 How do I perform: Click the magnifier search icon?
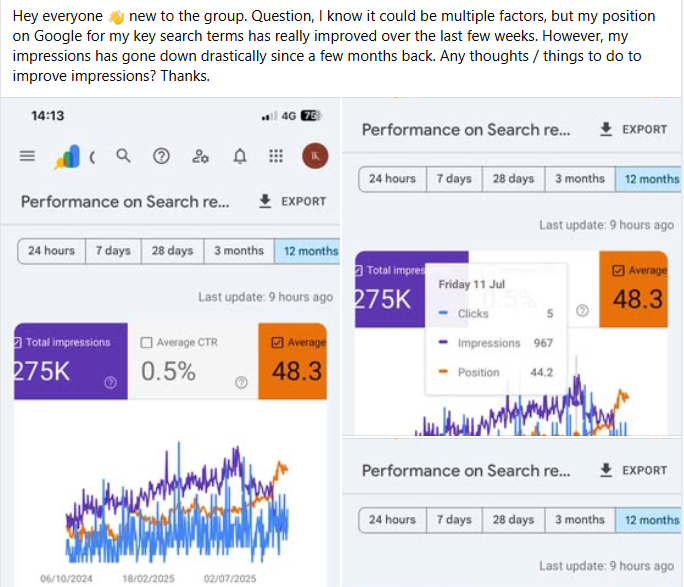pyautogui.click(x=123, y=156)
